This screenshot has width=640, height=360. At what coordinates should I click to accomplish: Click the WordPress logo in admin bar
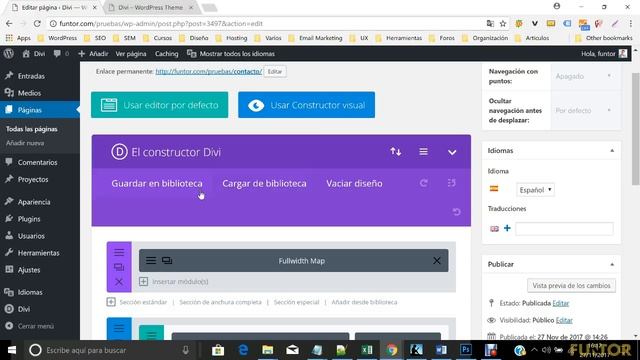pyautogui.click(x=9, y=53)
